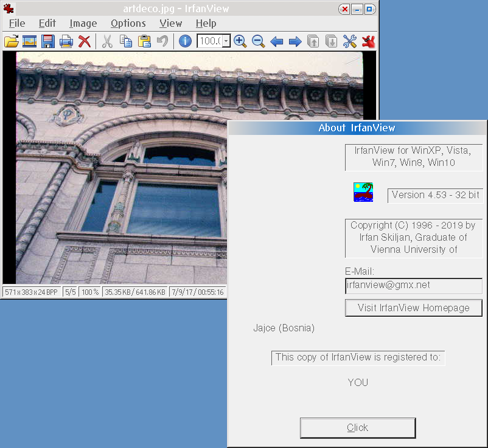Open file using the folder toolbar icon
Image resolution: width=488 pixels, height=448 pixels.
coord(12,41)
